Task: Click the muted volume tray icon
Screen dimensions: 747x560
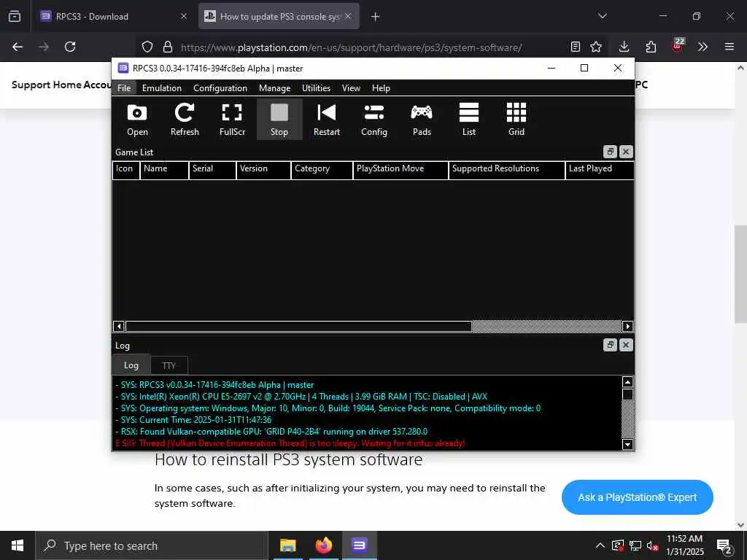Action: pos(652,545)
